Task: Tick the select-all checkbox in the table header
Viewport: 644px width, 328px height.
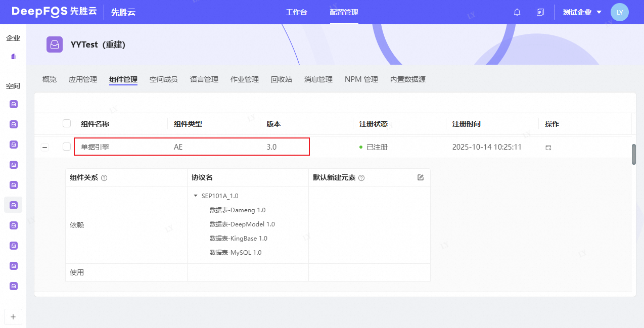Action: (67, 123)
